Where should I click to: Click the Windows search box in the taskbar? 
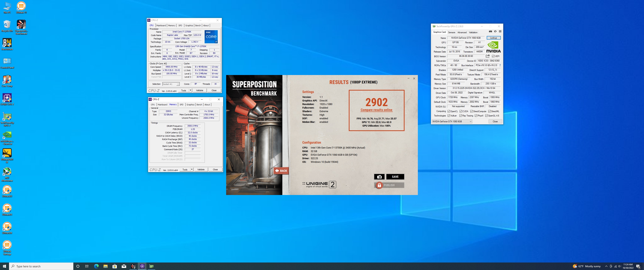coord(41,266)
